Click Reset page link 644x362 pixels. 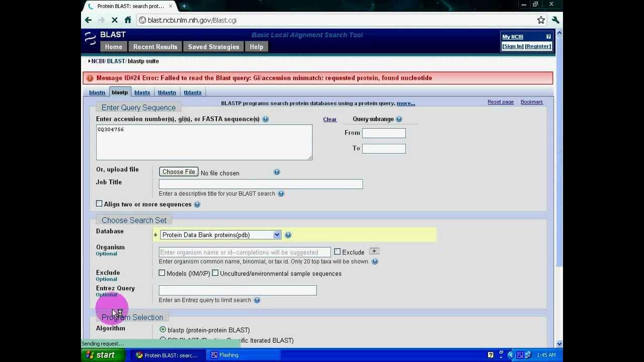coord(501,102)
